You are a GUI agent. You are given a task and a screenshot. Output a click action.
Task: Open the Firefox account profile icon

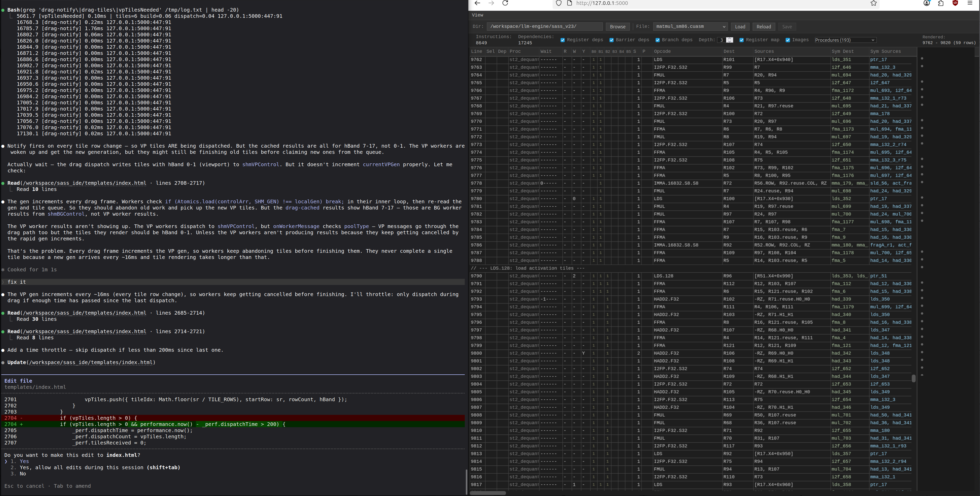pos(927,3)
